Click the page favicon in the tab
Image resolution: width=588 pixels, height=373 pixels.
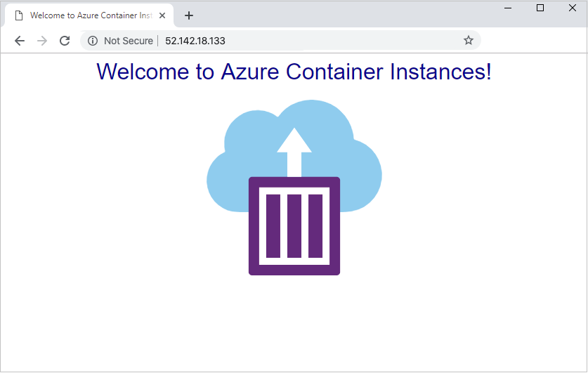click(19, 15)
